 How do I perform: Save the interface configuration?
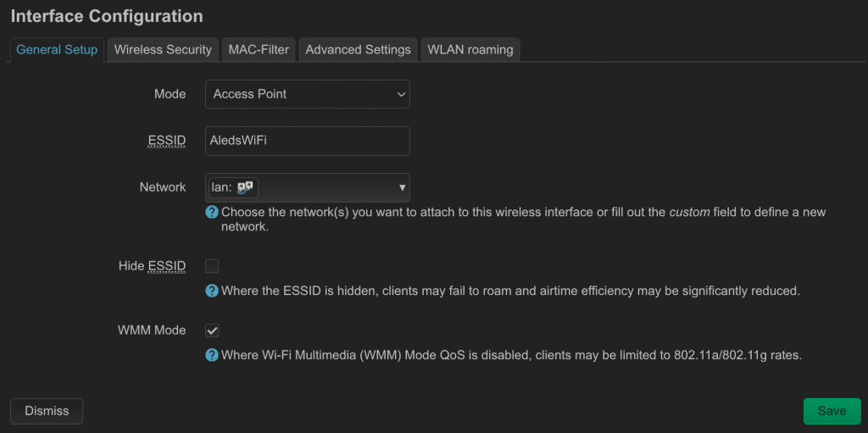coord(832,411)
